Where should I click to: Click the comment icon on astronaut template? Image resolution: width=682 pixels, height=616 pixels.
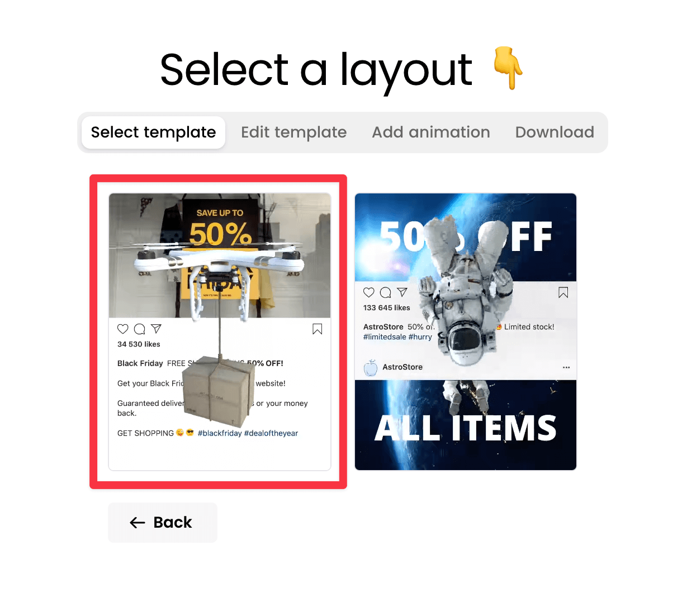386,292
